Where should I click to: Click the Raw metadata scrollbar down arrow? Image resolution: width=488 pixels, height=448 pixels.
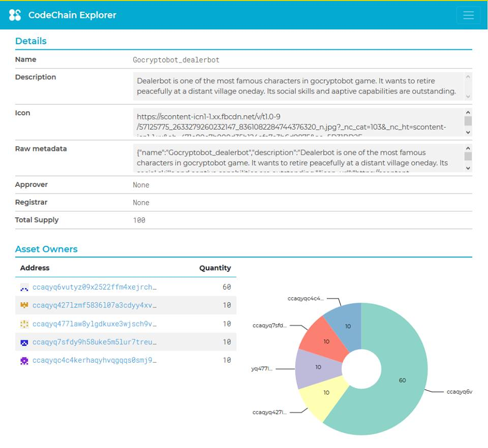[468, 168]
